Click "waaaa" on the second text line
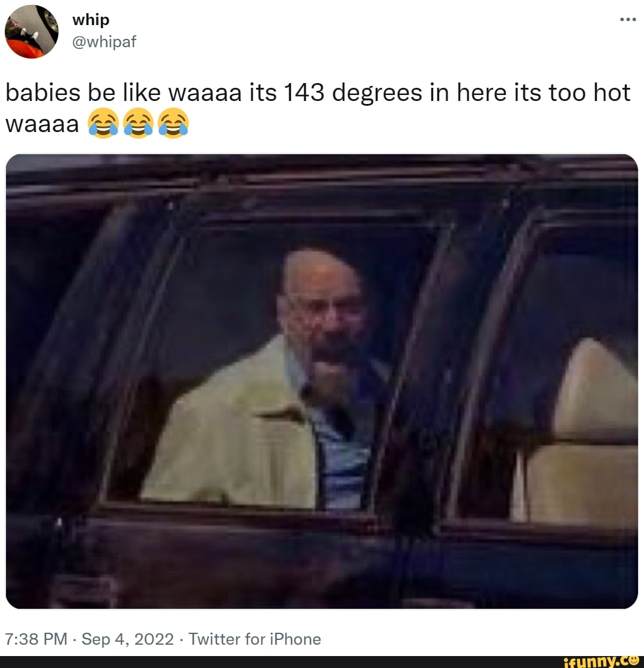644x668 pixels. pos(42,124)
